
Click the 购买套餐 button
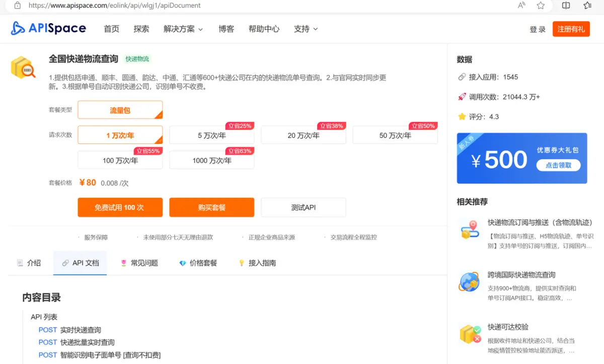211,207
